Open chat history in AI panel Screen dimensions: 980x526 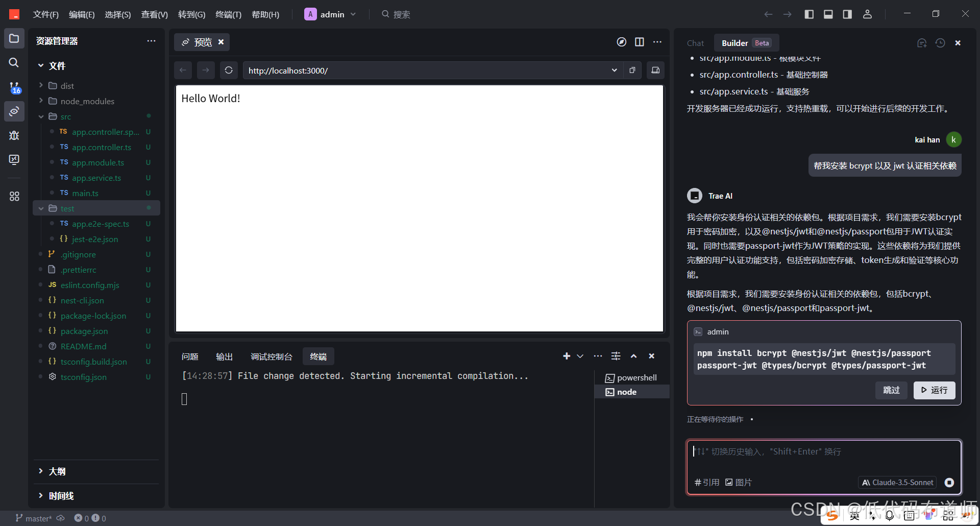tap(940, 43)
